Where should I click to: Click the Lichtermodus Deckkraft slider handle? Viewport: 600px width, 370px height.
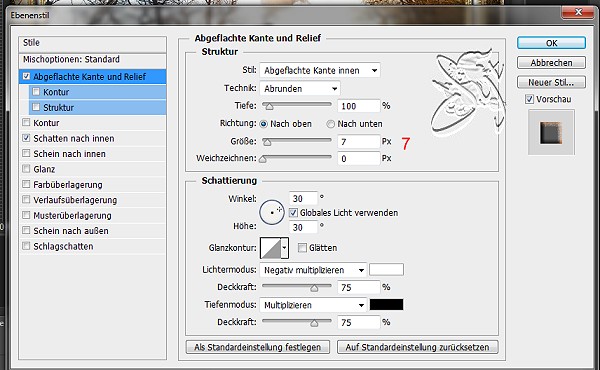(314, 288)
